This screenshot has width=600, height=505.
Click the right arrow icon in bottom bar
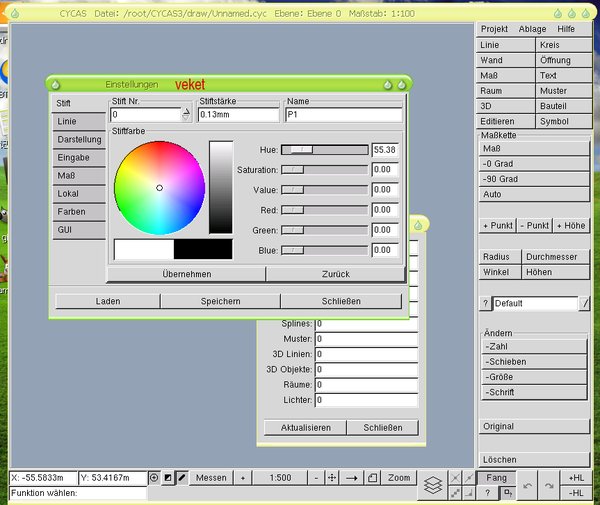352,478
